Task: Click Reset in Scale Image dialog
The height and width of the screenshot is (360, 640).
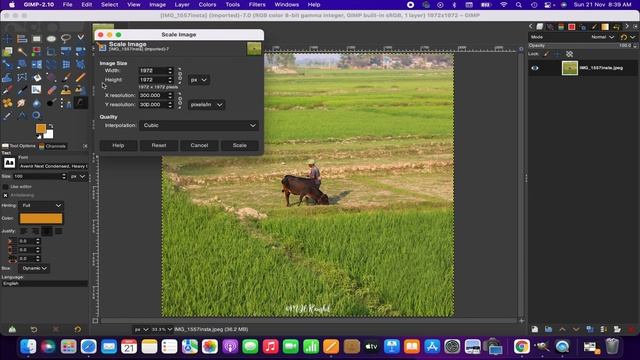Action: [x=159, y=145]
